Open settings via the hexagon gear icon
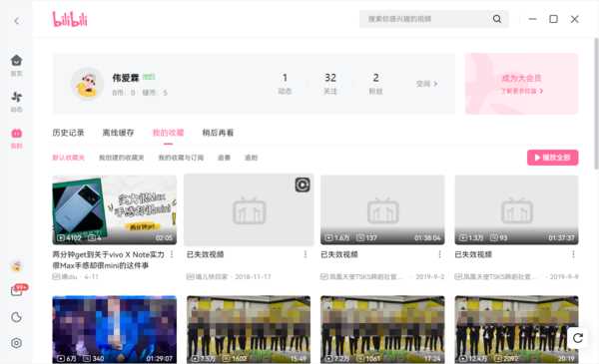Screen dimensions: 599x364 click(x=16, y=343)
